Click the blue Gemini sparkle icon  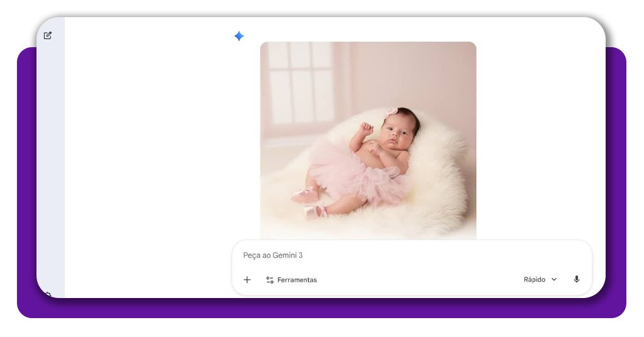click(x=239, y=36)
